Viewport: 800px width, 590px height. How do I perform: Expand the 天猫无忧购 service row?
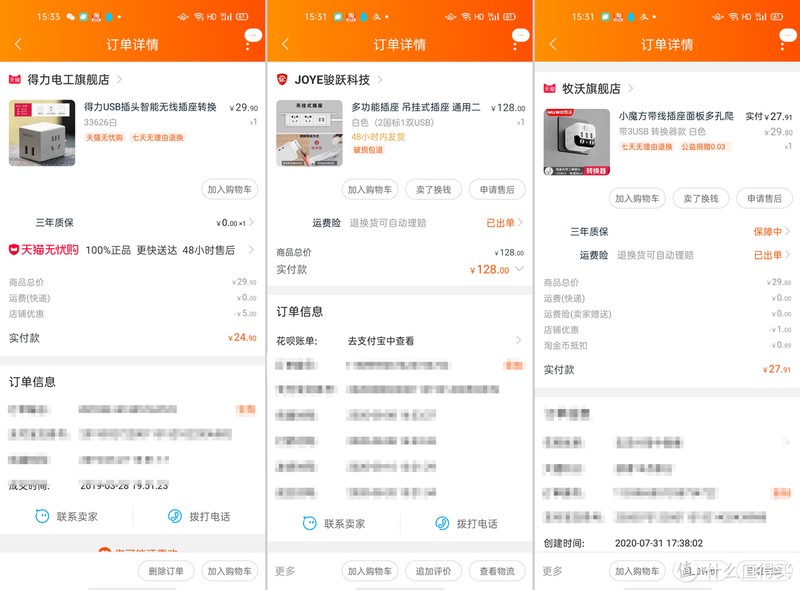[133, 250]
